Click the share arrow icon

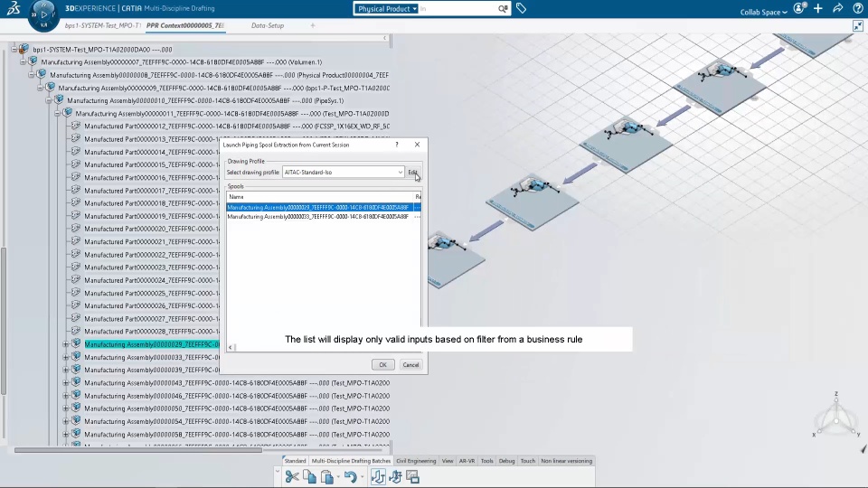838,8
